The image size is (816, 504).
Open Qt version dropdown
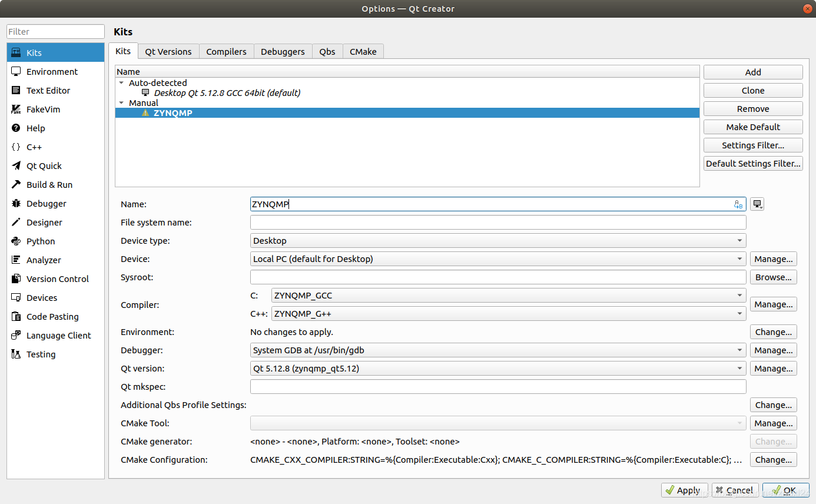click(x=498, y=368)
